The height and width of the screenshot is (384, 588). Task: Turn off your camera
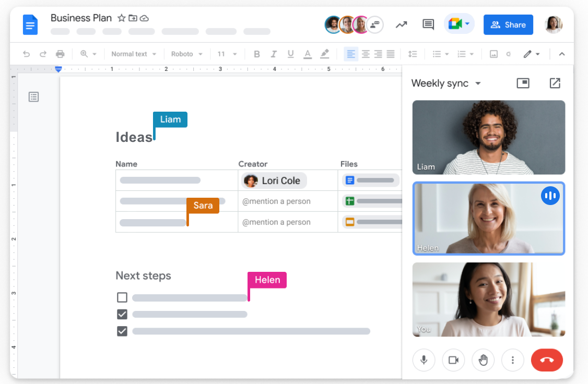pyautogui.click(x=453, y=360)
